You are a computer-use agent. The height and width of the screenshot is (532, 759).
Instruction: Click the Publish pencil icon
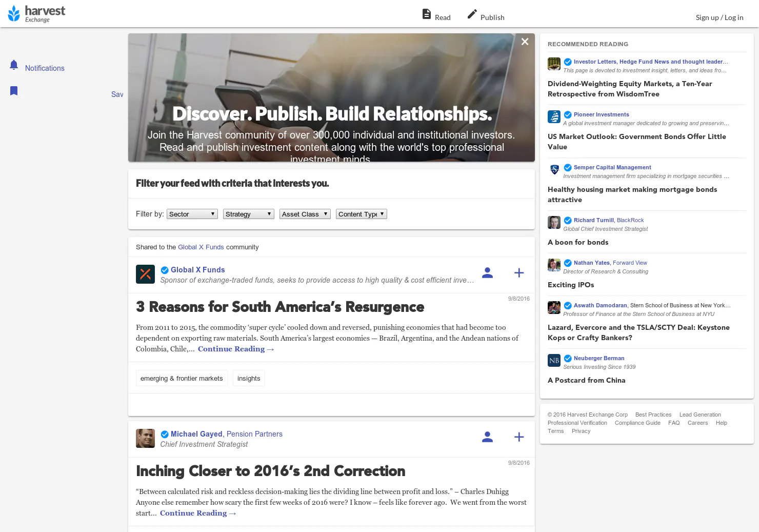click(x=472, y=14)
